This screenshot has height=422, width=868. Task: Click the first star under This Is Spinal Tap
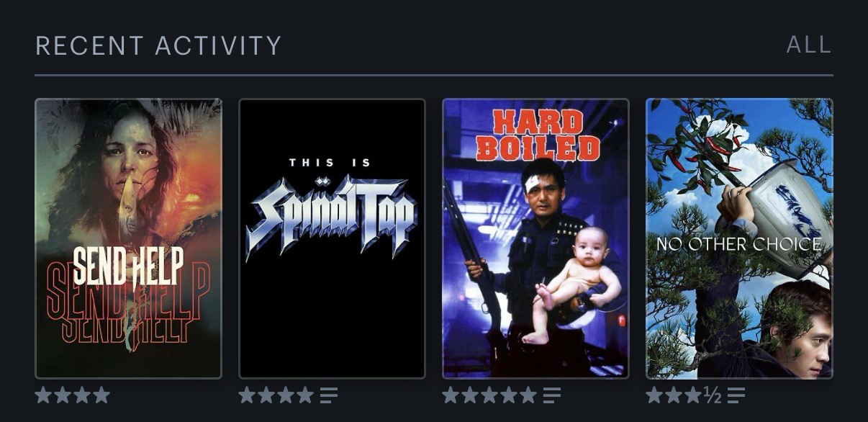(248, 395)
